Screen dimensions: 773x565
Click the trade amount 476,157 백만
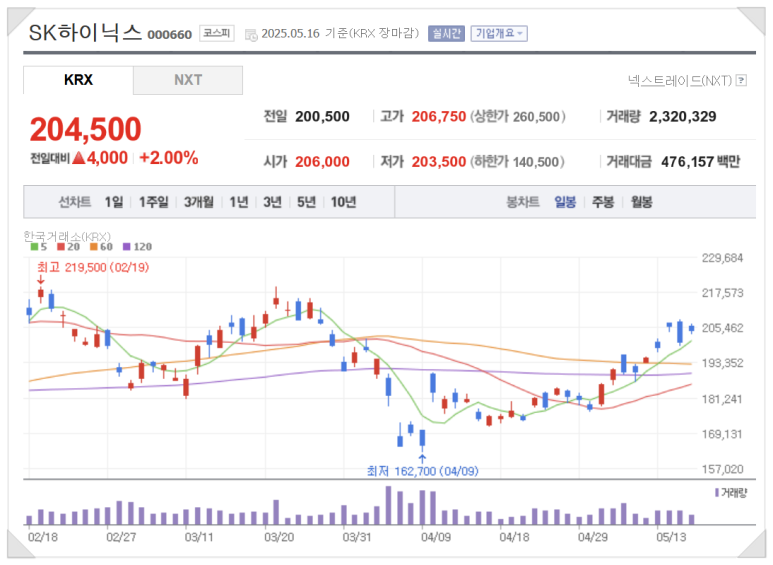(x=701, y=162)
